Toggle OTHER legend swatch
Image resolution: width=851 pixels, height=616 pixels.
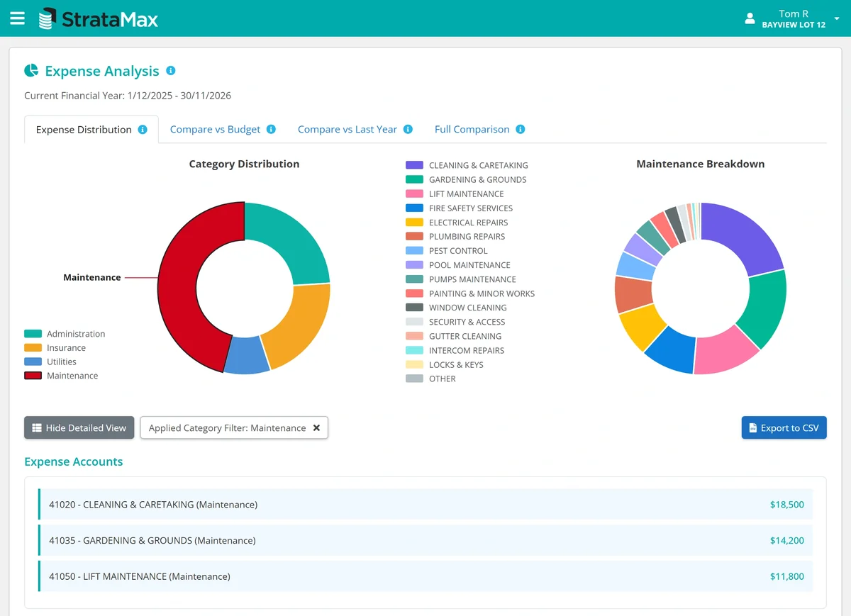[415, 379]
